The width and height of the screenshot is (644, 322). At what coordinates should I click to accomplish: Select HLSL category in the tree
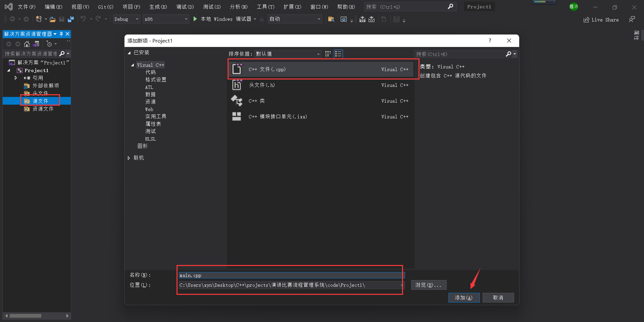[150, 139]
